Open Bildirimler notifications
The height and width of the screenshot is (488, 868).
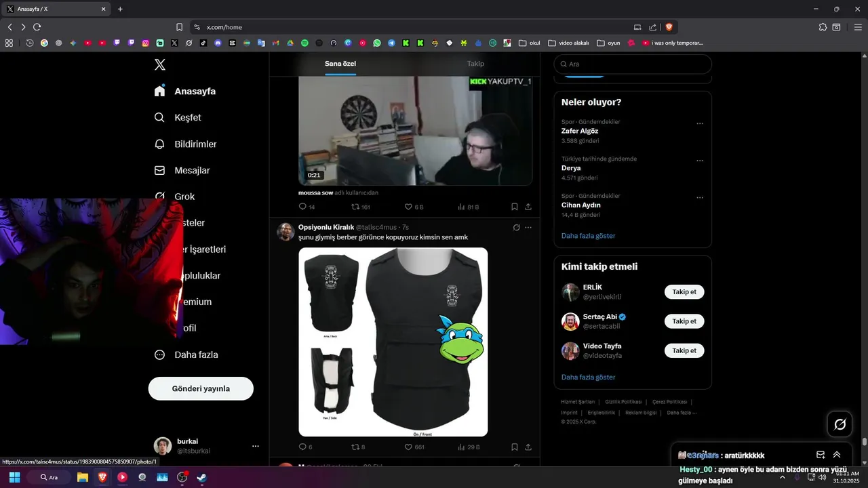click(x=186, y=144)
